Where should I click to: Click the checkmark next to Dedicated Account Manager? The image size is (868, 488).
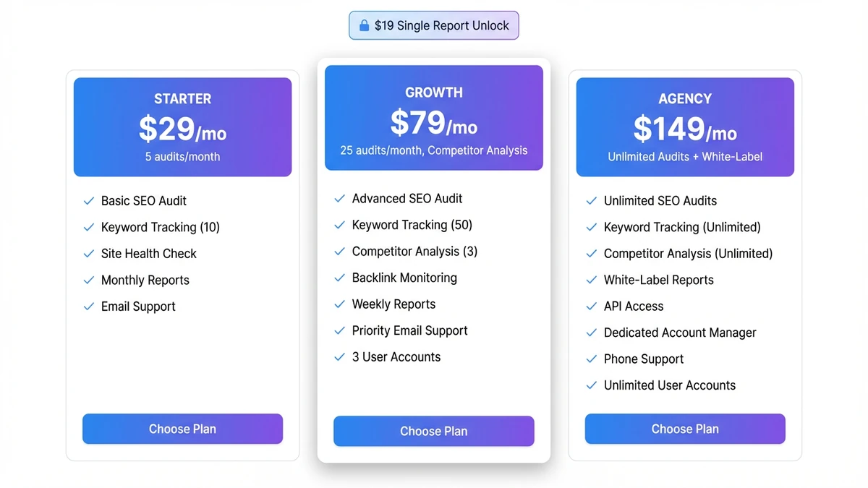(591, 333)
